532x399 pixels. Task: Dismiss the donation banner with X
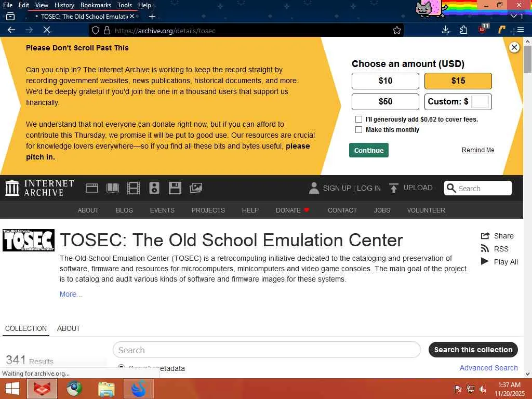514,47
